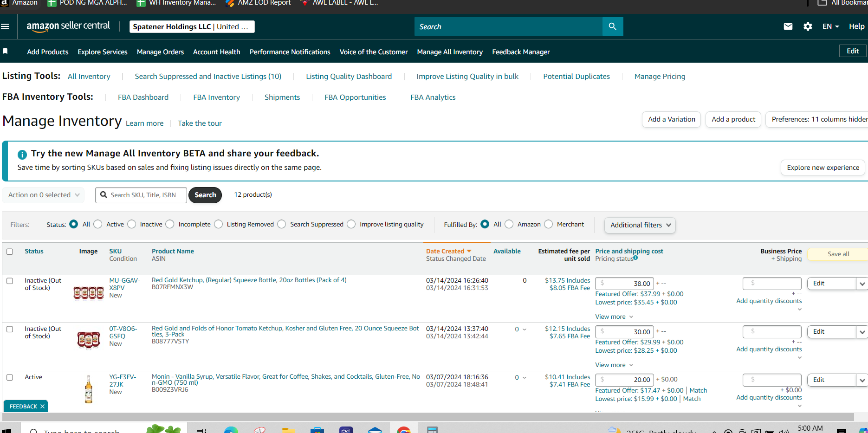Click the Monin Vanilla Syrup bottle thumbnail
This screenshot has height=433, width=868.
[89, 389]
